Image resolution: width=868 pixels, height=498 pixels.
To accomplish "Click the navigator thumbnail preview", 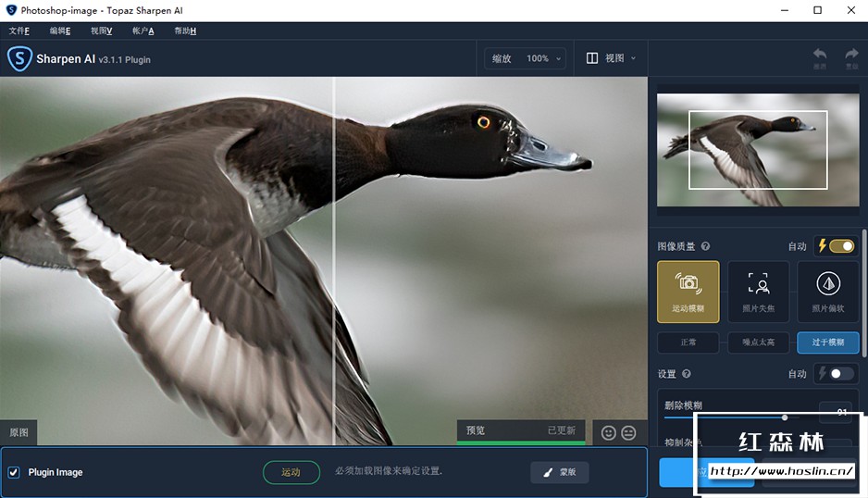I will (x=758, y=150).
